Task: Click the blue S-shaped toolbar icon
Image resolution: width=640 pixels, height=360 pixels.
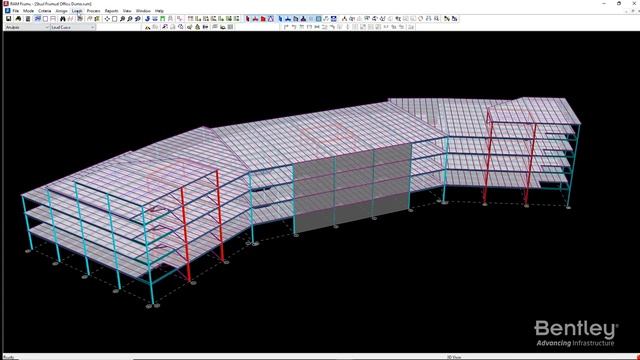Action: [147, 19]
